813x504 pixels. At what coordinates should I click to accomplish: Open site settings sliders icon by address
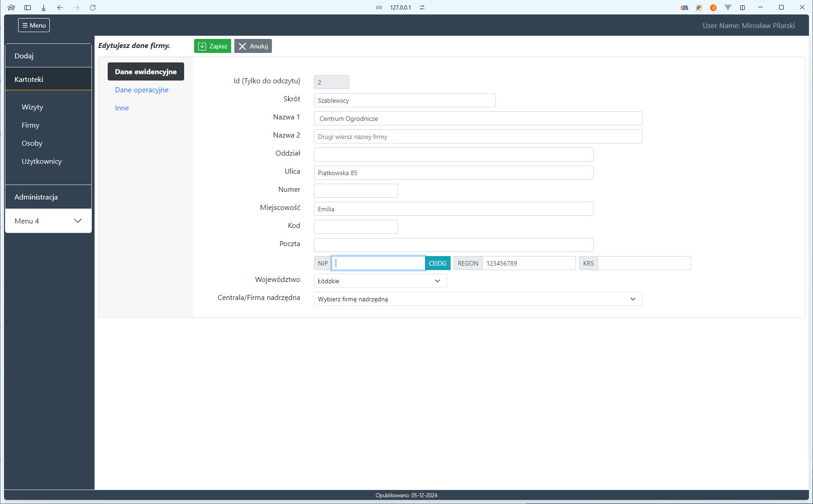(422, 7)
